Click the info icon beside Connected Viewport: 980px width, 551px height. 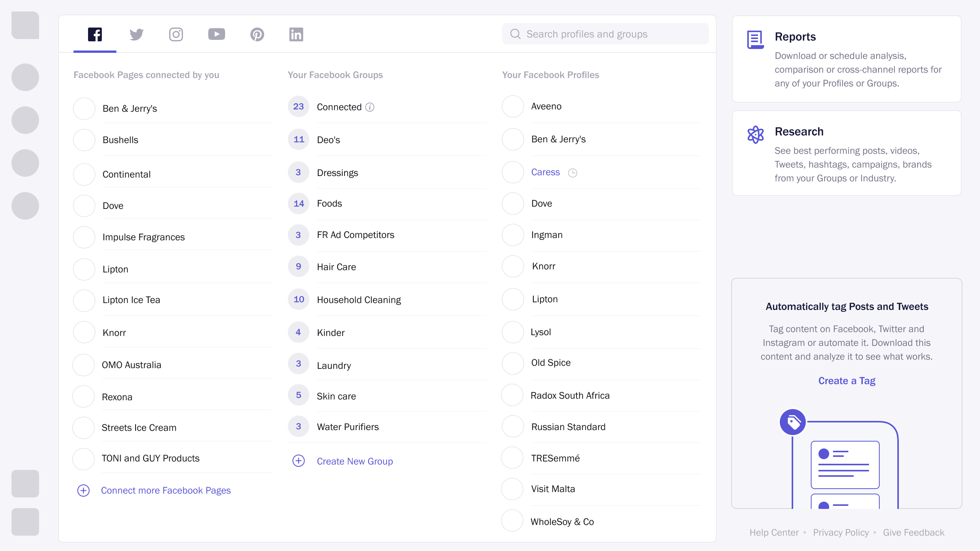[370, 107]
